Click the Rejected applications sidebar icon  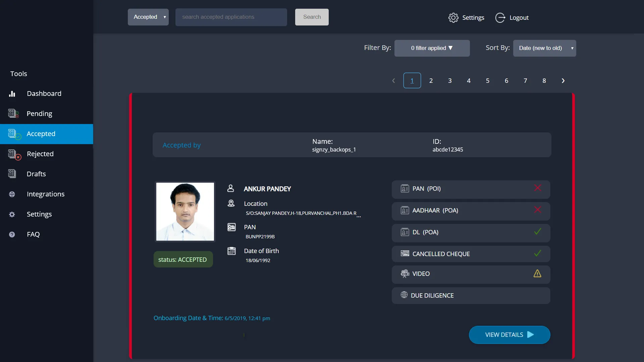coord(14,154)
